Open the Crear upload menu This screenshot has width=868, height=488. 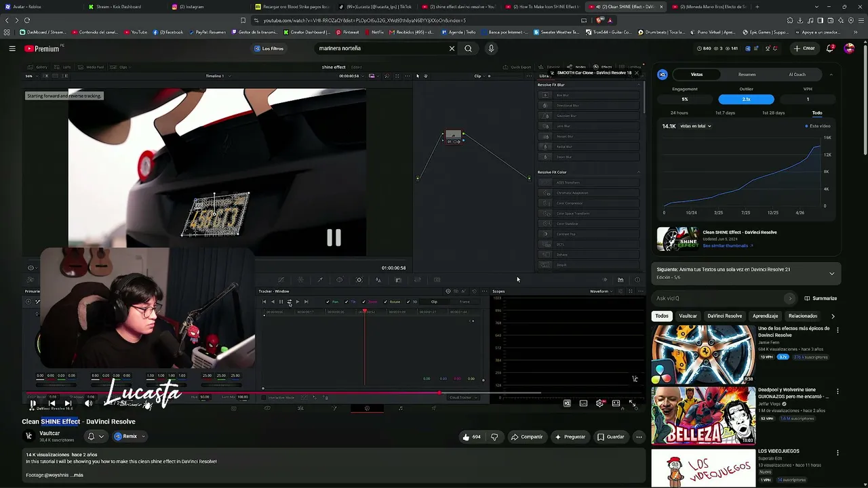804,49
